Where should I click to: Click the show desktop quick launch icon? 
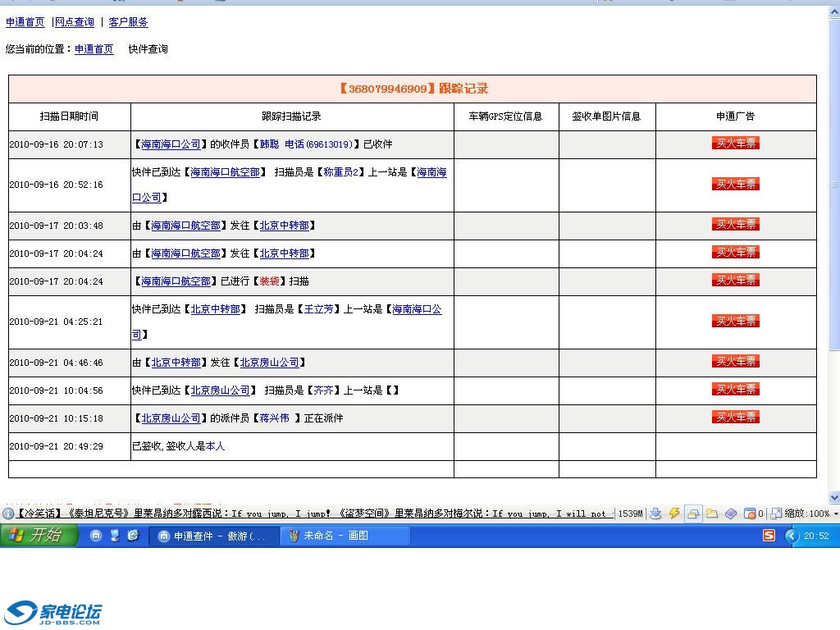point(114,536)
